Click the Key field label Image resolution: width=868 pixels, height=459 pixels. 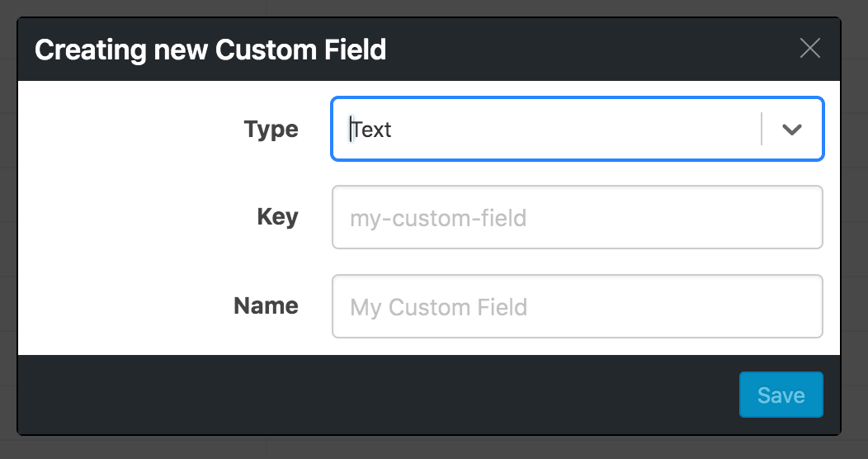278,216
